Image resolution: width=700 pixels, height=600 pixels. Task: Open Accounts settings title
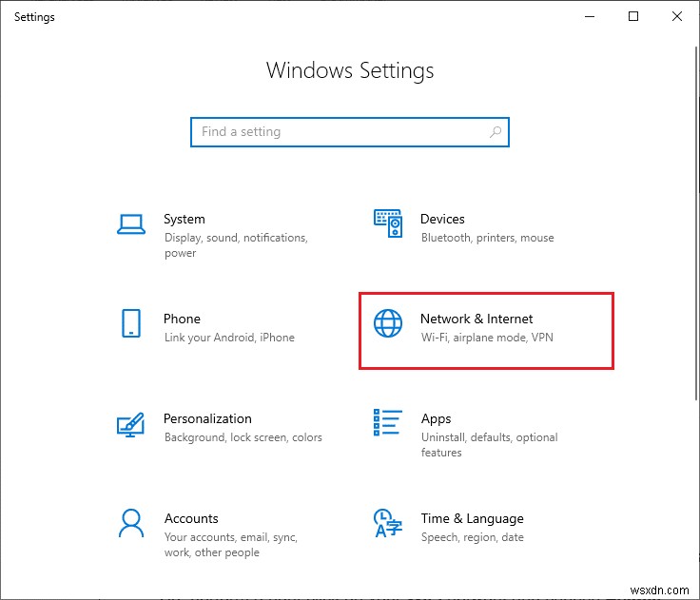tap(191, 518)
